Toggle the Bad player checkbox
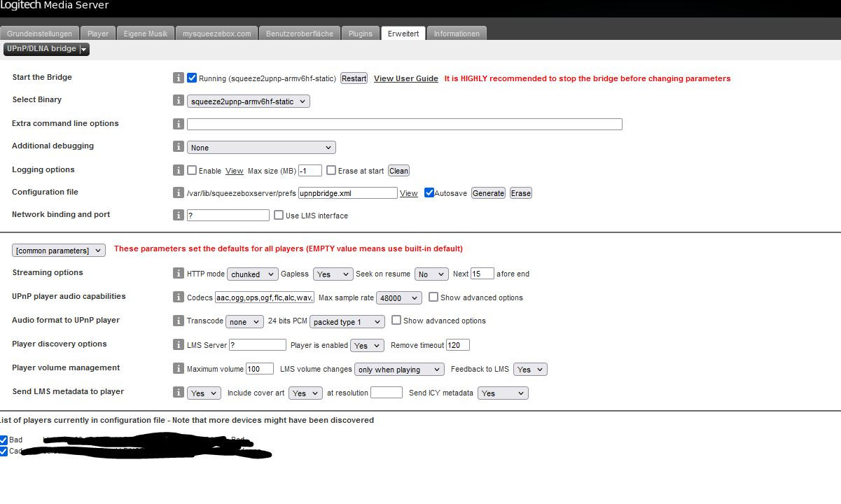The width and height of the screenshot is (841, 504). [x=4, y=440]
